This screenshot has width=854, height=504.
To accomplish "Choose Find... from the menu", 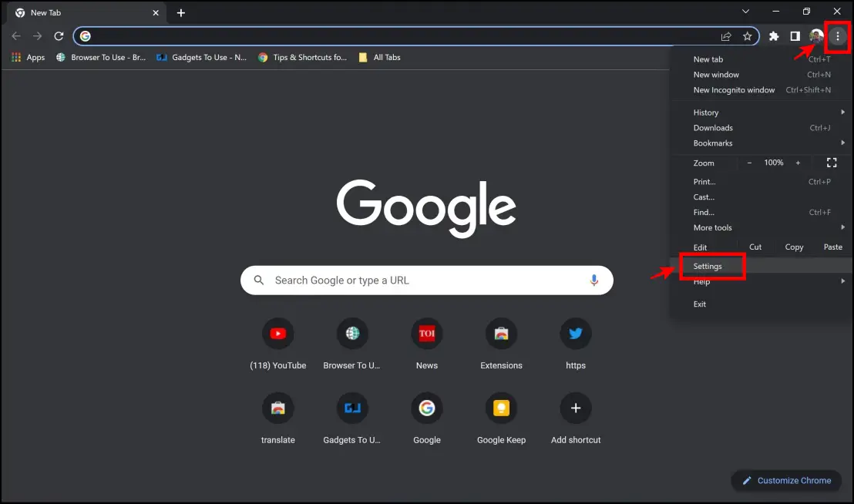I will [x=762, y=212].
